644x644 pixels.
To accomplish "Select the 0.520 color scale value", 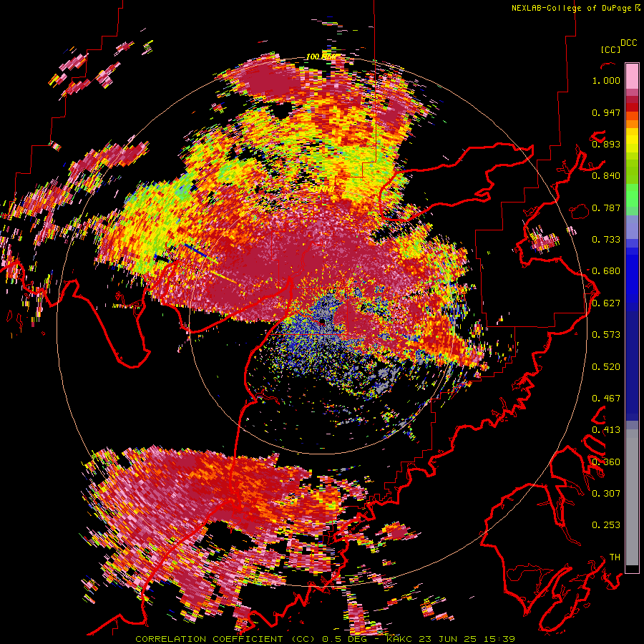I will [606, 367].
